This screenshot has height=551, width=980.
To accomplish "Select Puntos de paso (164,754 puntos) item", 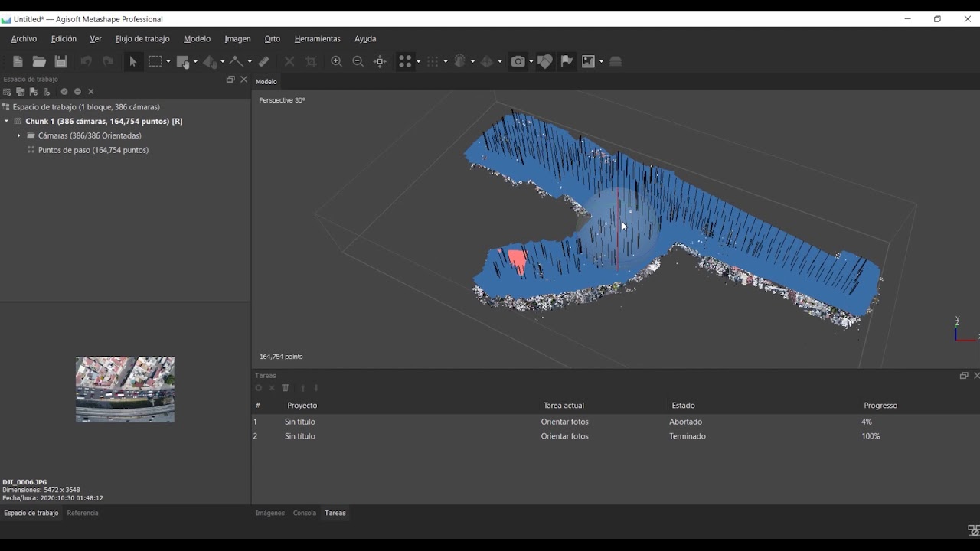I will (x=93, y=150).
